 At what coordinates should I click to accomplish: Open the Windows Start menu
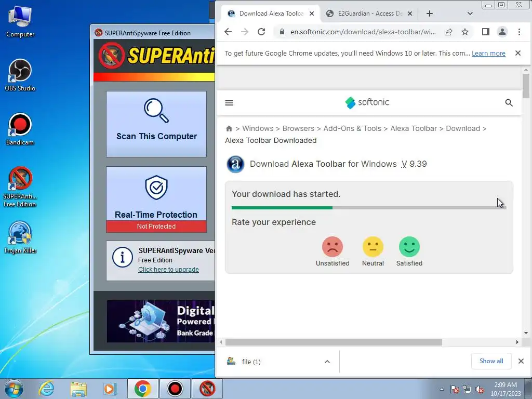(14, 389)
